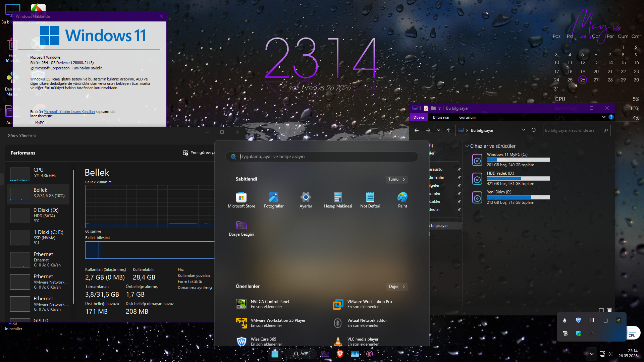Switch Explorer to details view icon
The width and height of the screenshot is (644, 362).
pos(601,310)
